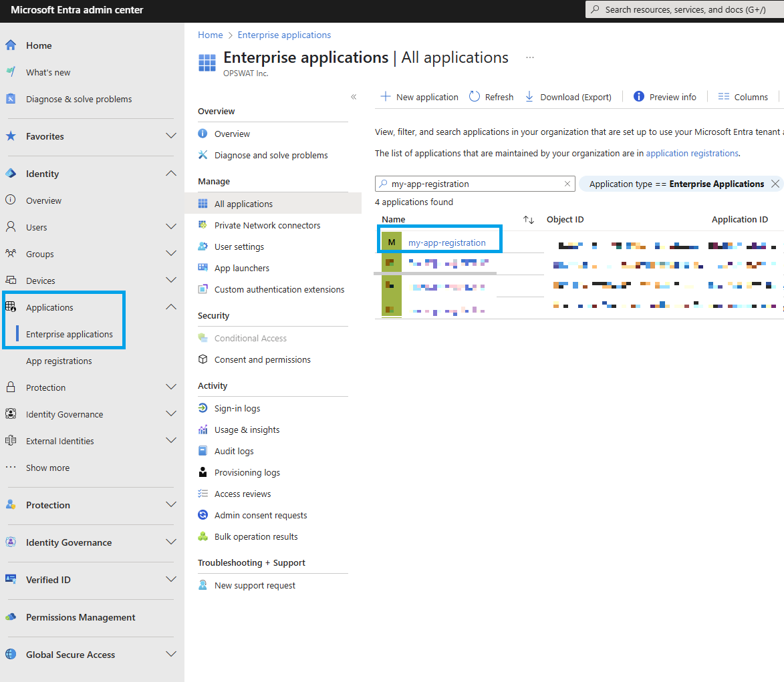Click the New application button
Viewport: 784px width, 682px height.
pos(419,97)
